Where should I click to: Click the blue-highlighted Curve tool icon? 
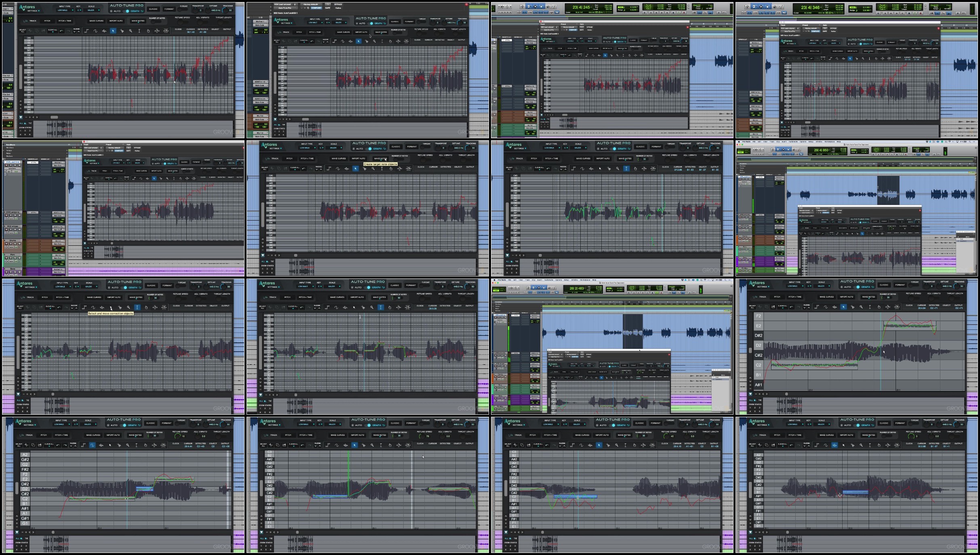point(92,445)
